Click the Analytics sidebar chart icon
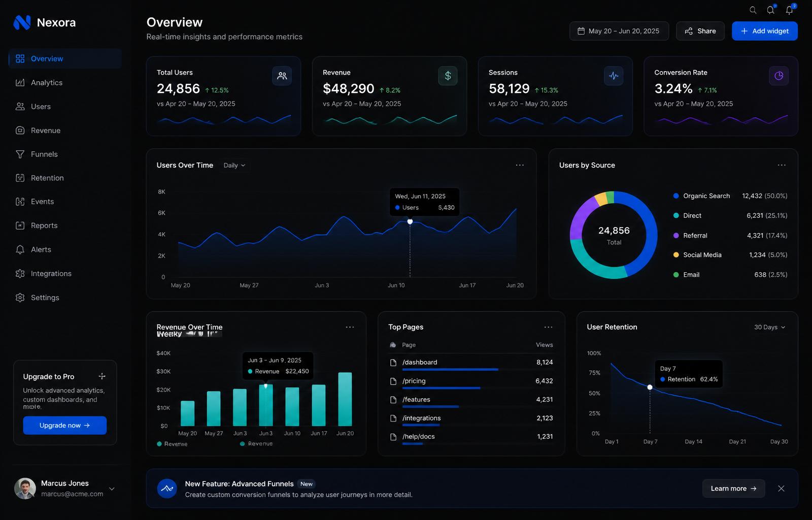Screen dimensions: 812x520 click(20, 82)
